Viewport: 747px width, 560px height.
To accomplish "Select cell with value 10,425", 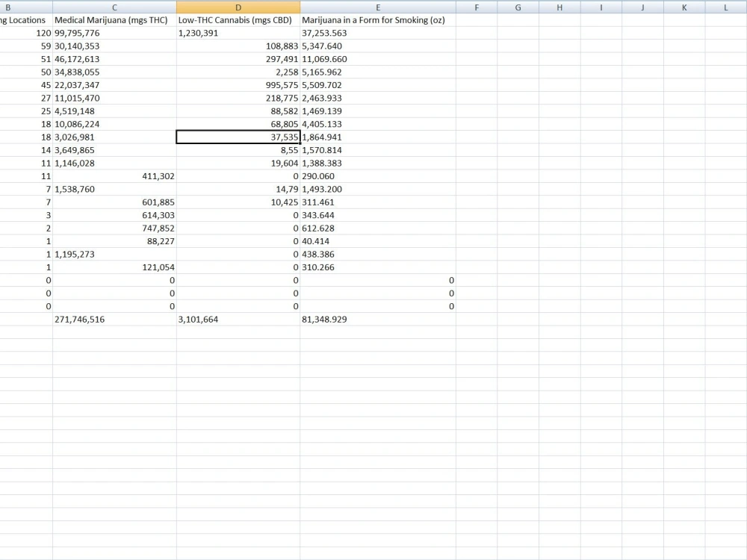I will 238,202.
